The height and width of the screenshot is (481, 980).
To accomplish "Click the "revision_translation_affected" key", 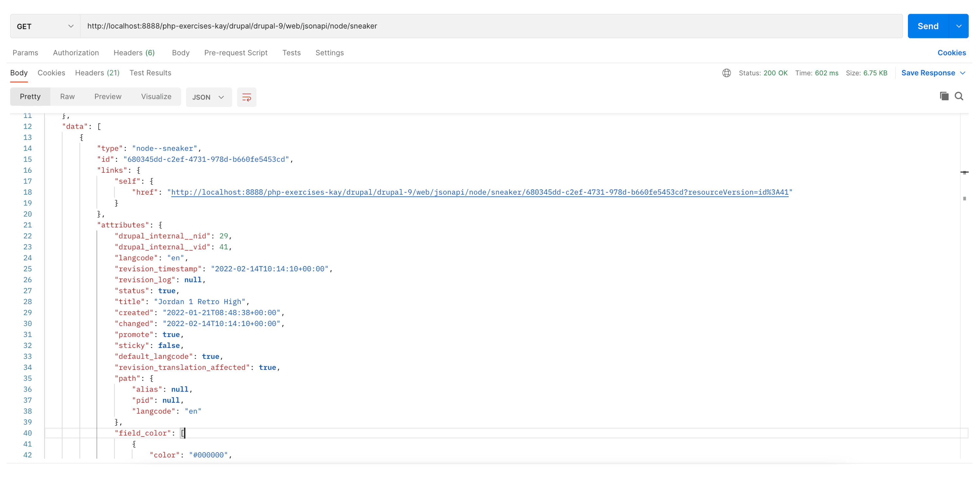I will 182,368.
